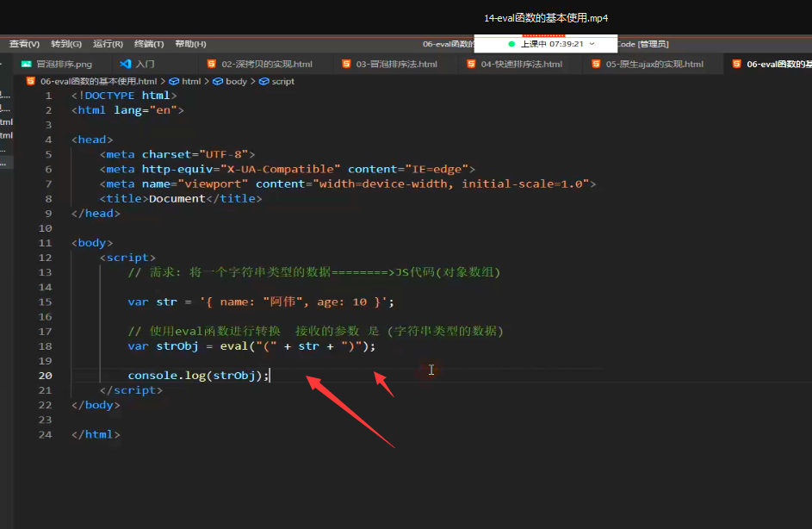
Task: Click line number 20 in the gutter
Action: click(45, 375)
